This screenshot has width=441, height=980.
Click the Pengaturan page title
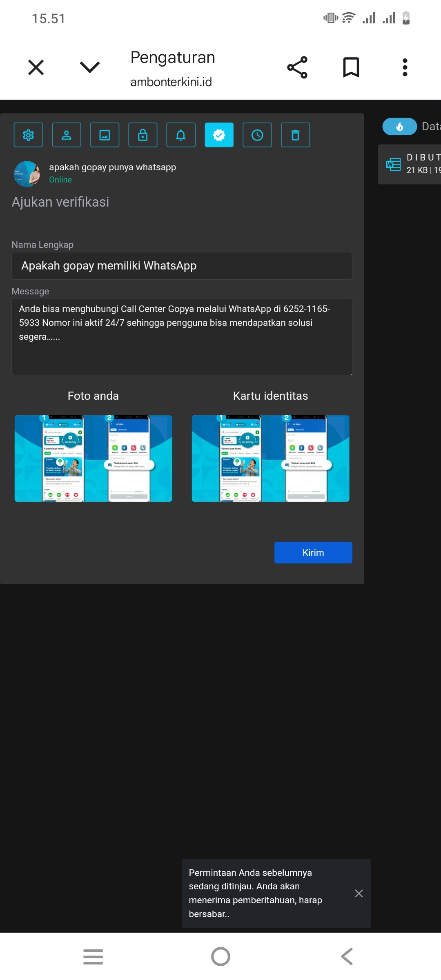(x=173, y=58)
